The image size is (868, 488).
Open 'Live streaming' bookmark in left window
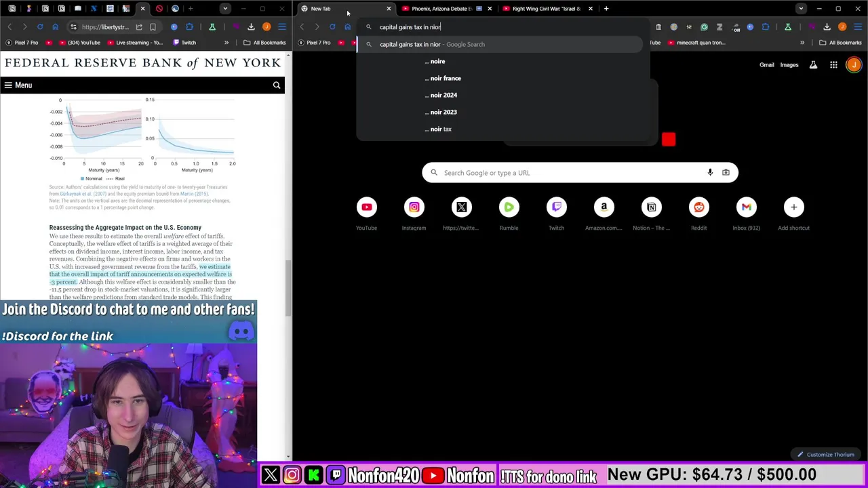134,43
